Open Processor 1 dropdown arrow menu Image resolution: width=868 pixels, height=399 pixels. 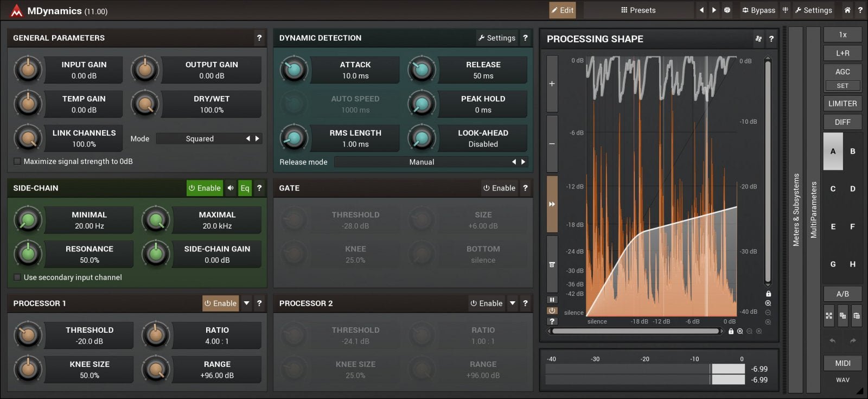(246, 303)
